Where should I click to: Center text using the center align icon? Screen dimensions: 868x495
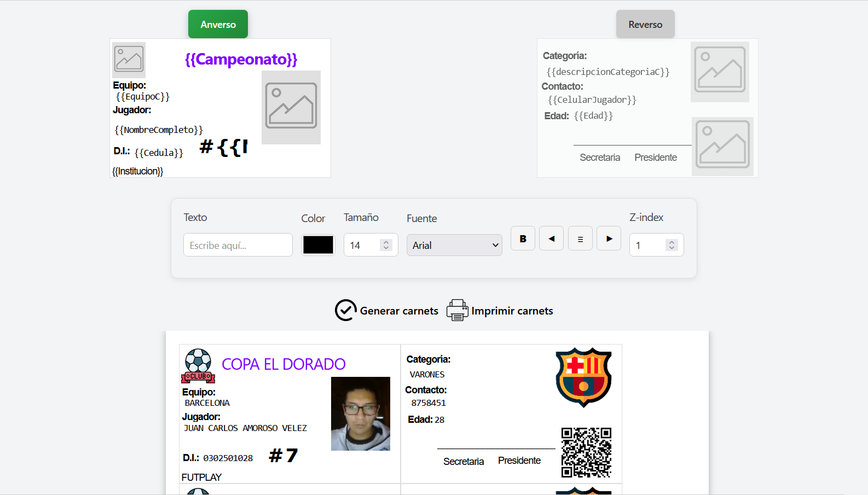coord(580,238)
